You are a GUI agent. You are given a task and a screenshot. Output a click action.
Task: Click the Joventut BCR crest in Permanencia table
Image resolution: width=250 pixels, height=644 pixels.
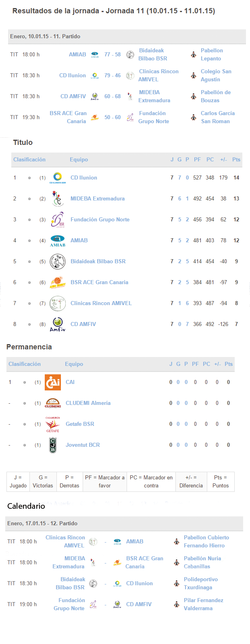[53, 445]
